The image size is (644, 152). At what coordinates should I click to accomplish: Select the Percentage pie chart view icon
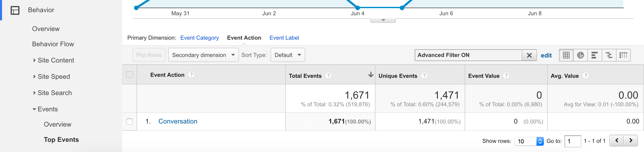point(580,55)
